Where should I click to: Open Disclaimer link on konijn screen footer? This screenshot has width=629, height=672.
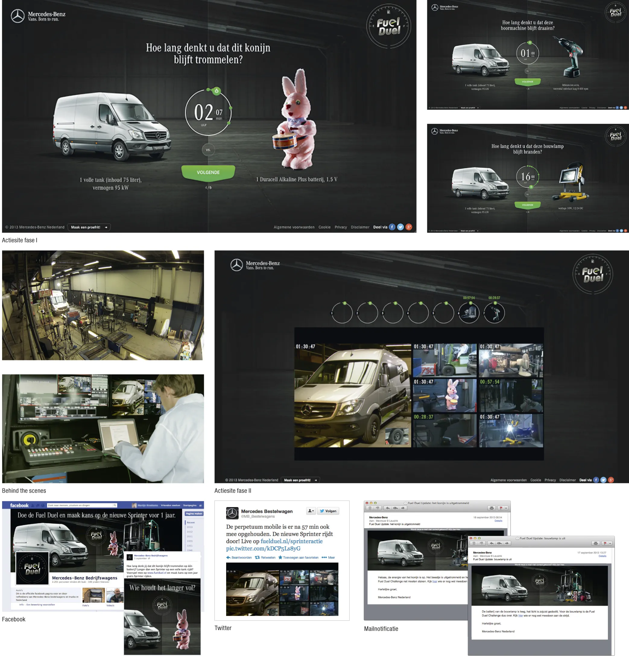point(360,227)
